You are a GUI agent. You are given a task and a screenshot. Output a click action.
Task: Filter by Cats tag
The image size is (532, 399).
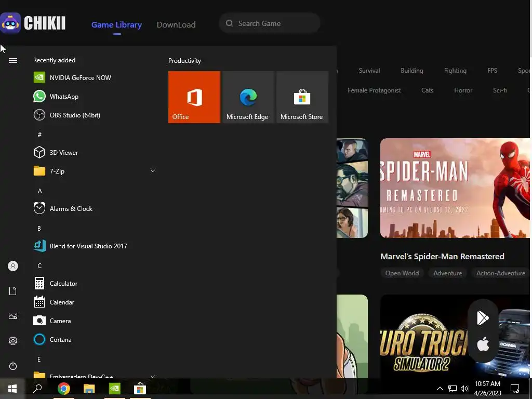(427, 90)
